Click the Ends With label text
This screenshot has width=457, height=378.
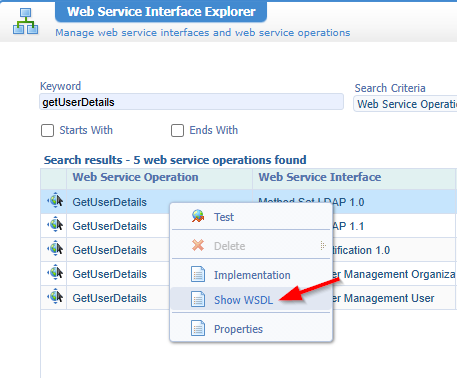[214, 130]
